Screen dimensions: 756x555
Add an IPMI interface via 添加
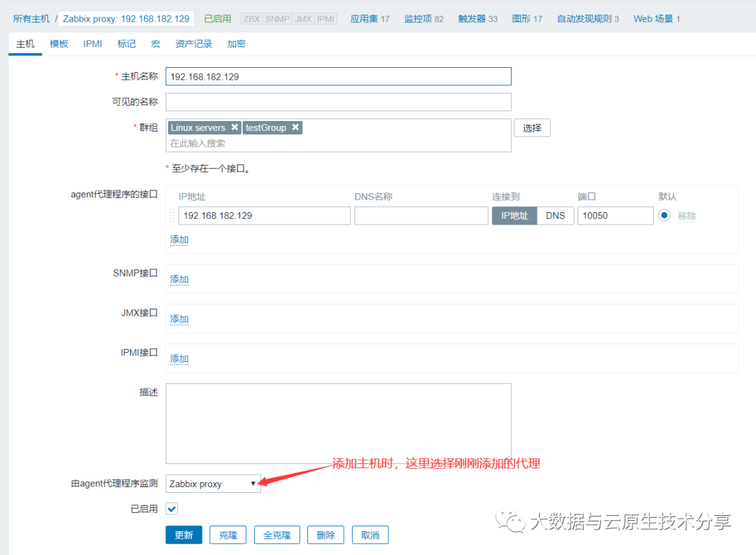[x=179, y=359]
